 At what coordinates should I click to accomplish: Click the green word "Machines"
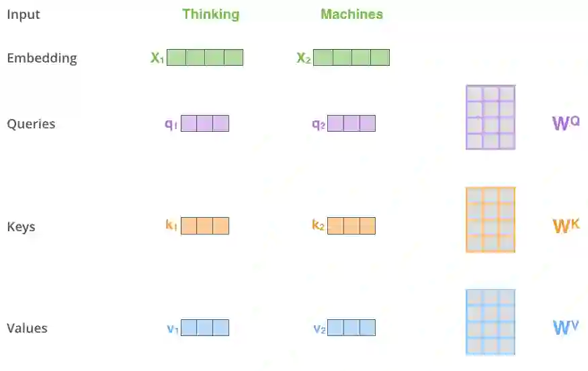pos(351,14)
